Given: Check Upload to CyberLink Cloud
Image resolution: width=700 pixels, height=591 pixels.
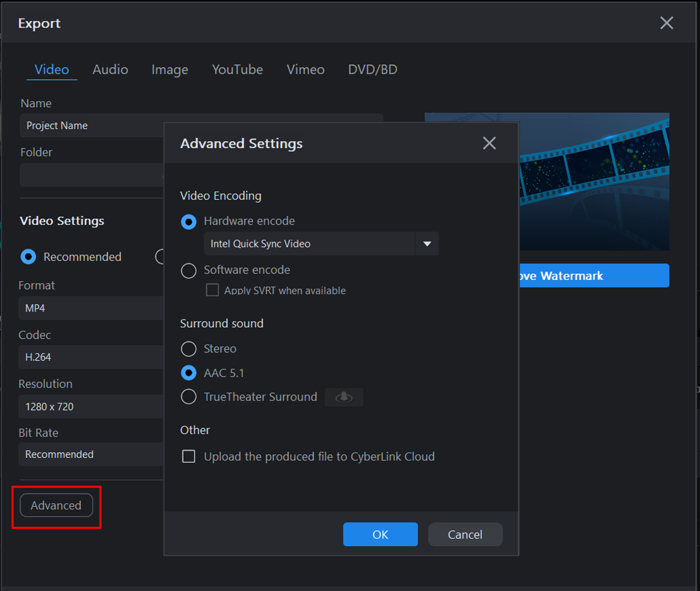Looking at the screenshot, I should 188,456.
